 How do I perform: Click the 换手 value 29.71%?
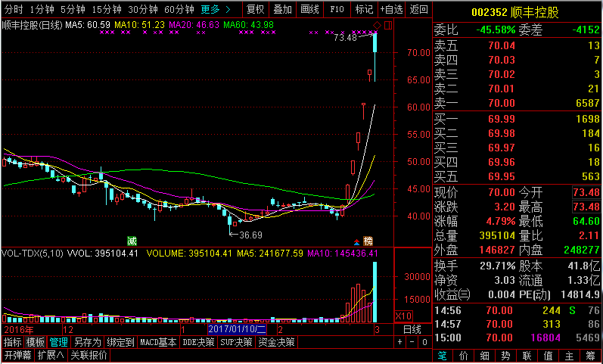coord(497,266)
